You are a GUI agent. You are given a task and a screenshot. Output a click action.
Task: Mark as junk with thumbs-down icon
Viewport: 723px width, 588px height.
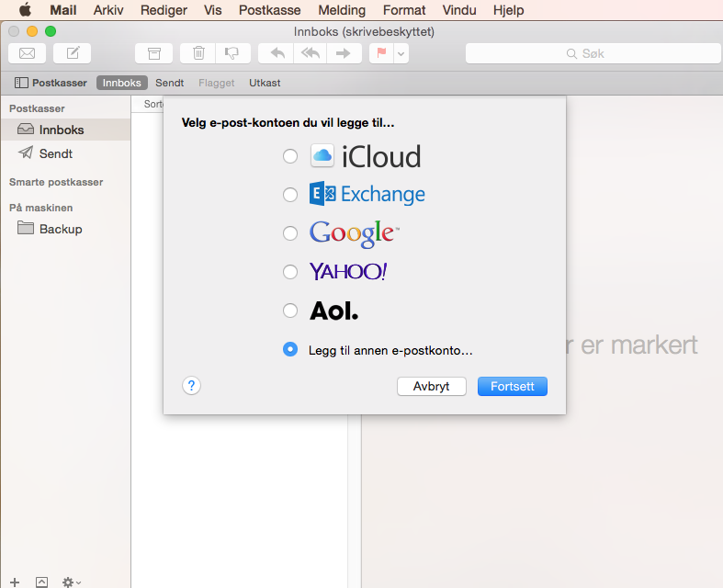point(232,53)
